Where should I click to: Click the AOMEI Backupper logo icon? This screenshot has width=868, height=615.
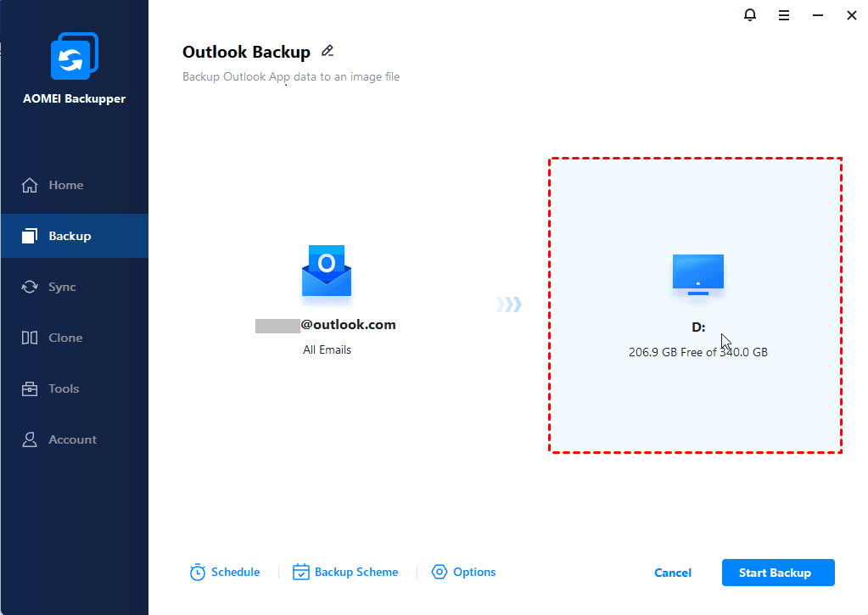pos(74,58)
